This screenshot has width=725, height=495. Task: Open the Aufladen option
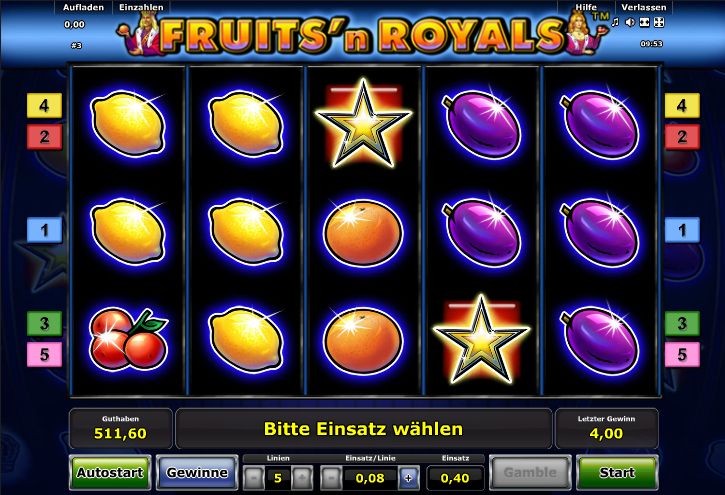83,7
